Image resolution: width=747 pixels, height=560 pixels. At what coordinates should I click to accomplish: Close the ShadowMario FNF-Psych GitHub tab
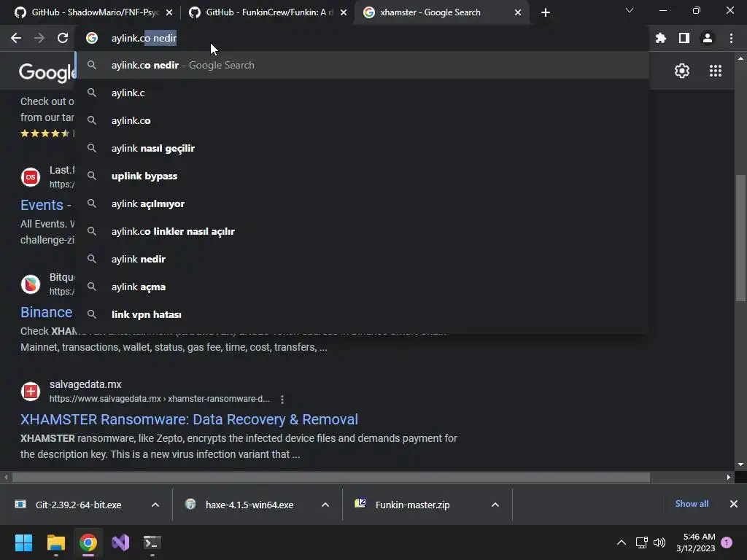[169, 12]
